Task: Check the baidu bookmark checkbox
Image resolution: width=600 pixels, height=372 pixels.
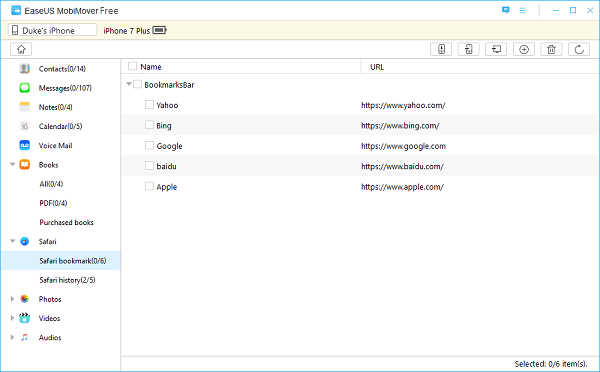Action: [x=149, y=166]
